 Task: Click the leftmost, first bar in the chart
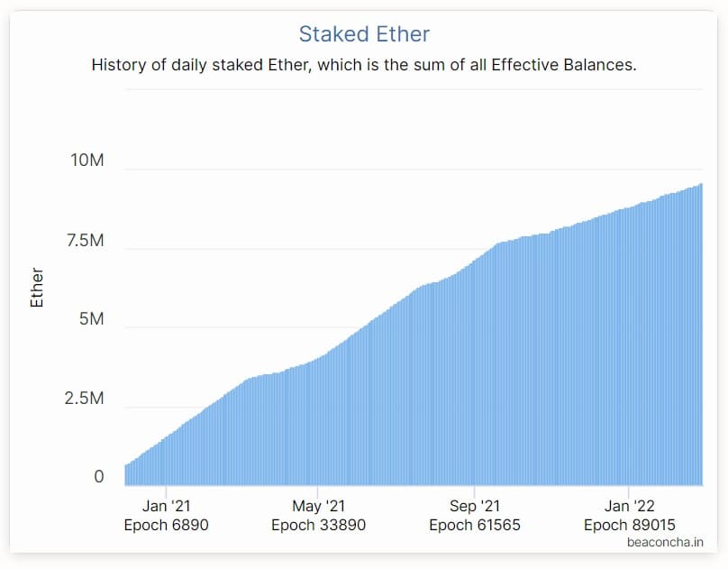coord(126,475)
